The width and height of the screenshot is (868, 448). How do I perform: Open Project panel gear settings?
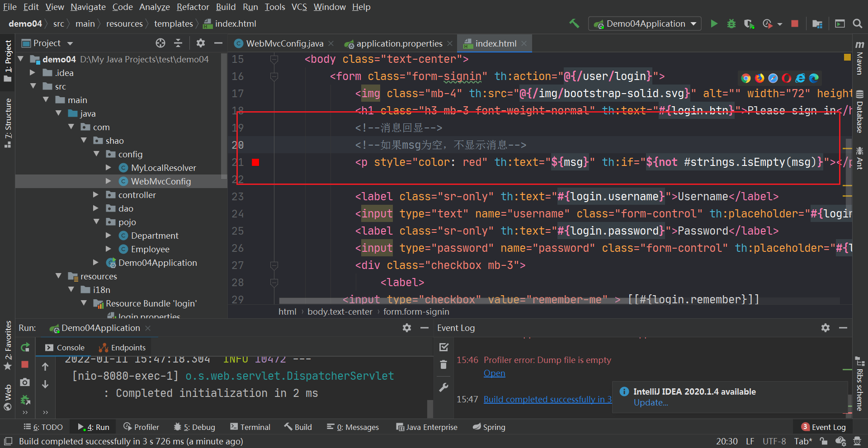tap(201, 43)
